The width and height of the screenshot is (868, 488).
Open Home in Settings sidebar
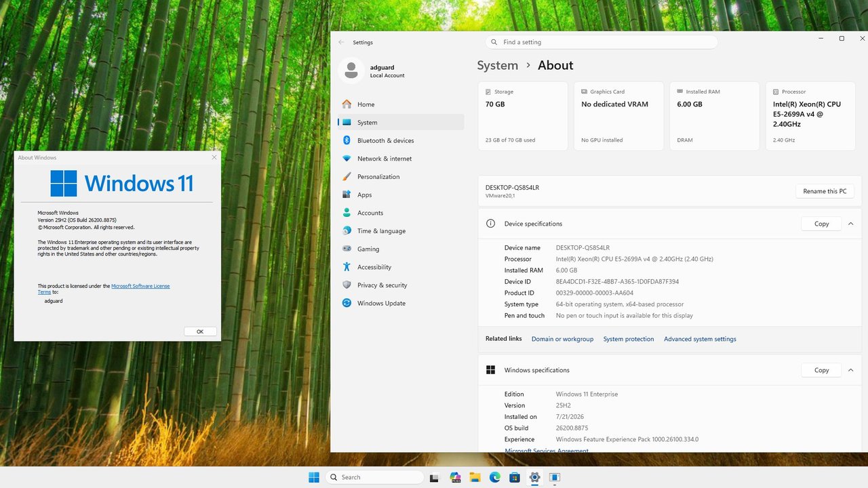[401, 104]
